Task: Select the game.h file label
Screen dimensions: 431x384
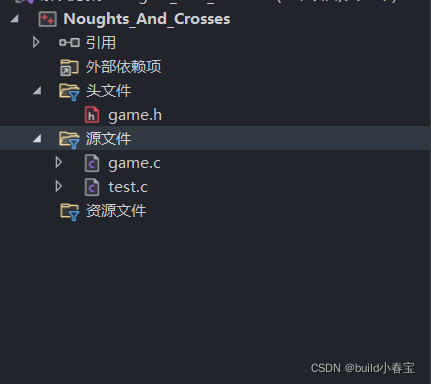Action: [135, 116]
